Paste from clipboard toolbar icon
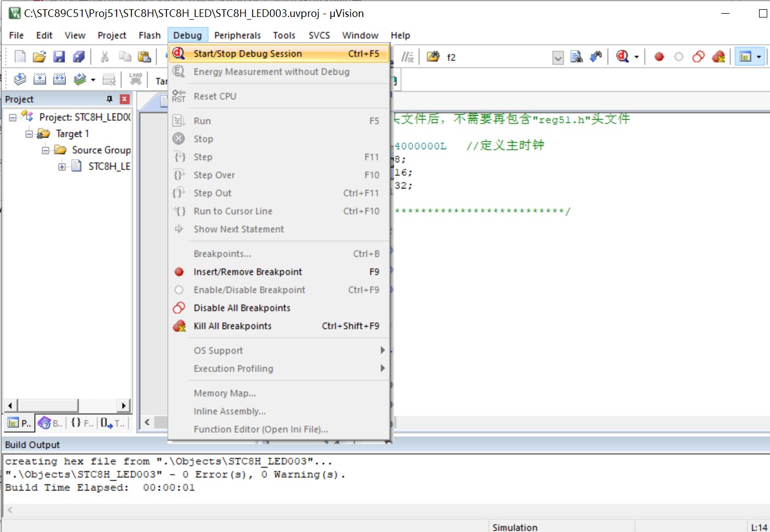The height and width of the screenshot is (532, 770). (x=144, y=56)
